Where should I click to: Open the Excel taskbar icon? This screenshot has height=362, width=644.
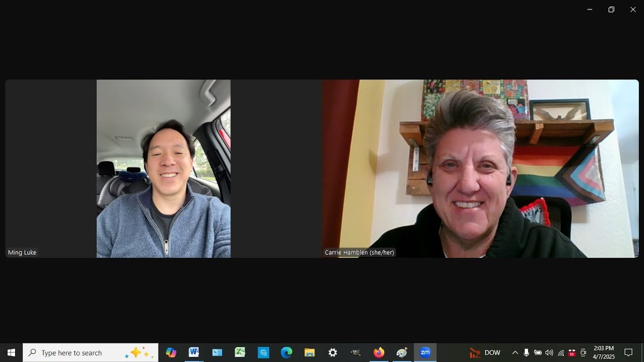[240, 352]
